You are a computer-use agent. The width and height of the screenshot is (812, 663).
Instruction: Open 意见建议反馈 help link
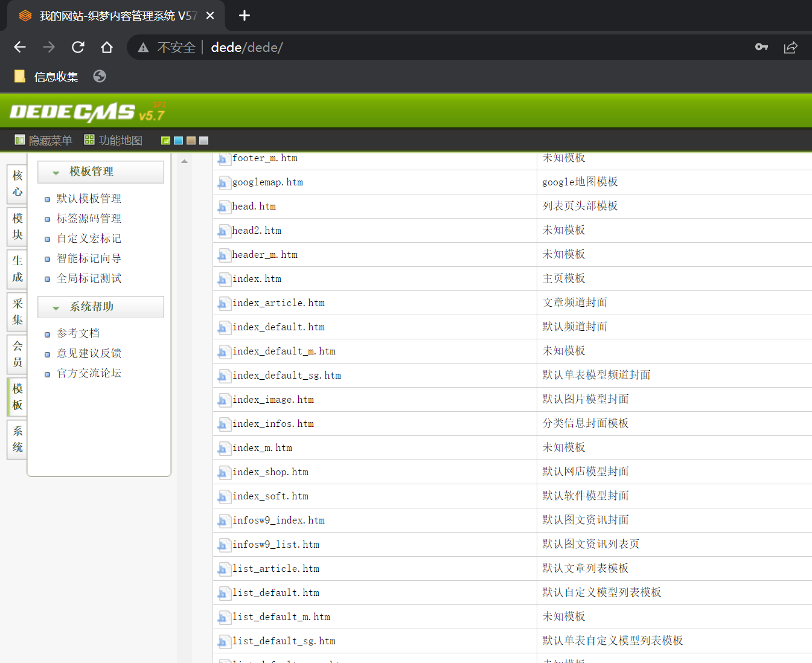click(x=89, y=353)
